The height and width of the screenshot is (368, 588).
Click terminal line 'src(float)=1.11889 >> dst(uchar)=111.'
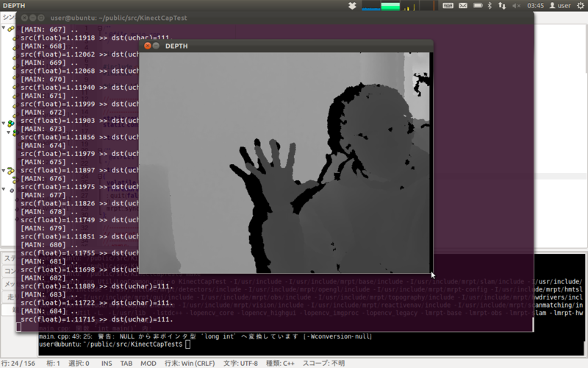(x=97, y=286)
